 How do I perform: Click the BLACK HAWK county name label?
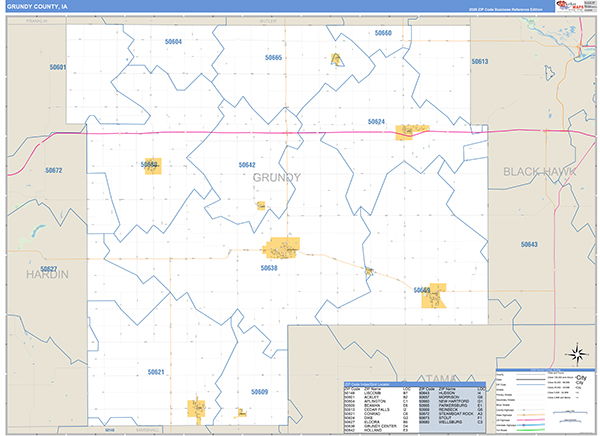coord(540,171)
